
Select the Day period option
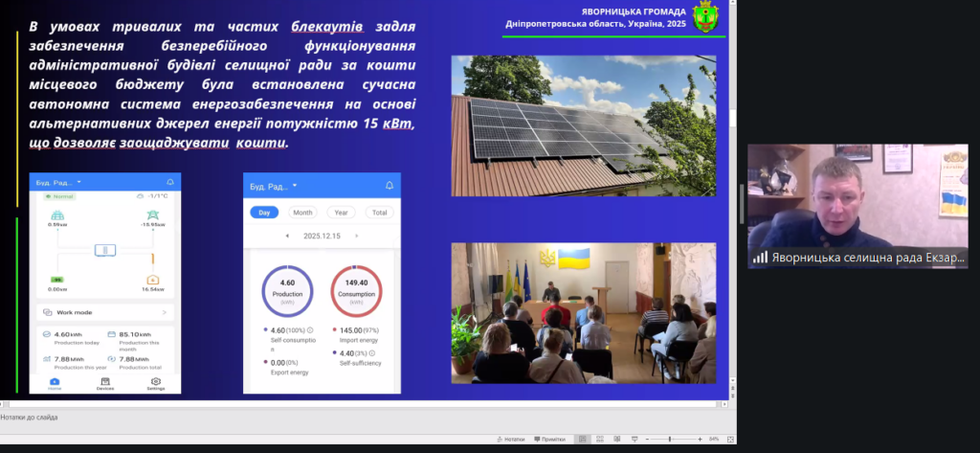click(265, 213)
